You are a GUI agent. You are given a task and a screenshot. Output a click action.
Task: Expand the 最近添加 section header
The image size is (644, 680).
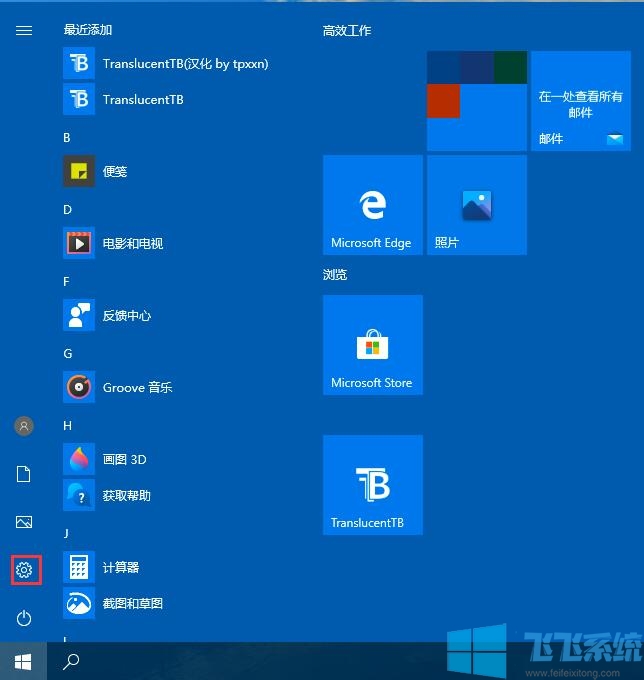[x=88, y=31]
